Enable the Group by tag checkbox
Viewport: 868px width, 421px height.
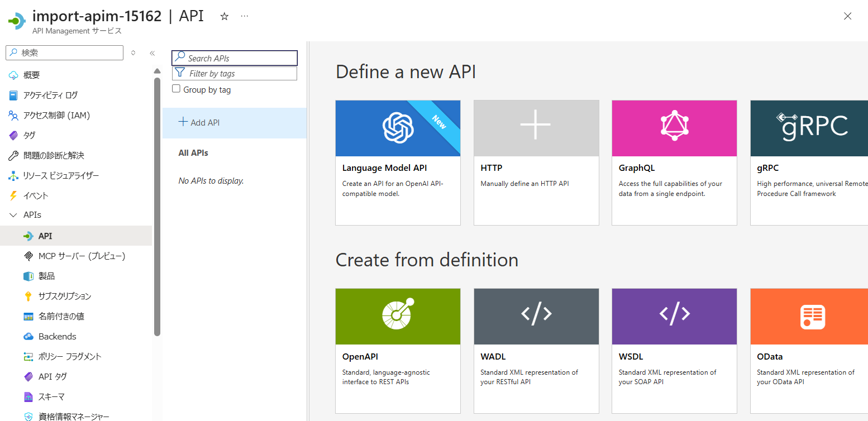pyautogui.click(x=177, y=89)
